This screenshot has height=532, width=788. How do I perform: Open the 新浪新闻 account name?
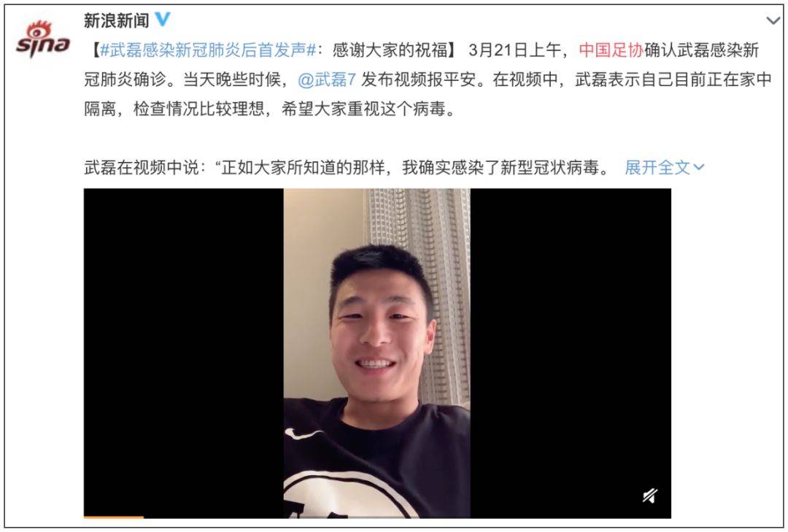(117, 20)
